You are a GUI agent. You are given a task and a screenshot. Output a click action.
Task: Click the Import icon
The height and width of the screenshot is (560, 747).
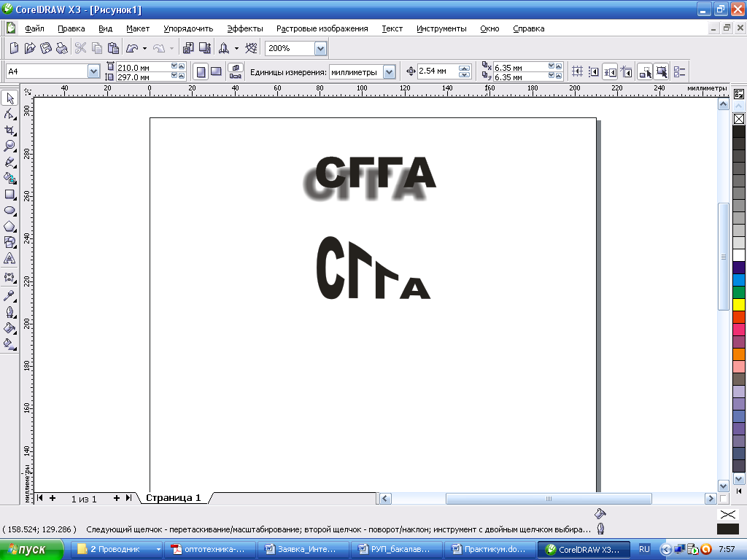(189, 48)
